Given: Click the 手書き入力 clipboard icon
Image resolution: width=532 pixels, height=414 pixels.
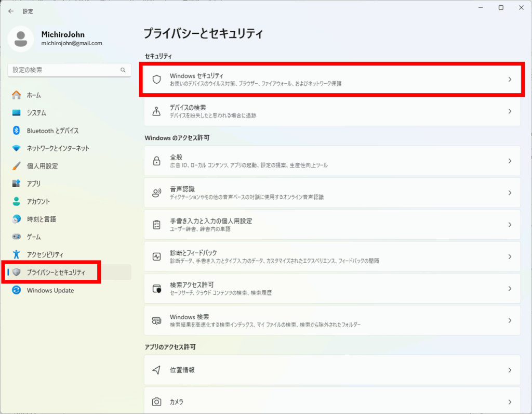Looking at the screenshot, I should click(x=156, y=225).
